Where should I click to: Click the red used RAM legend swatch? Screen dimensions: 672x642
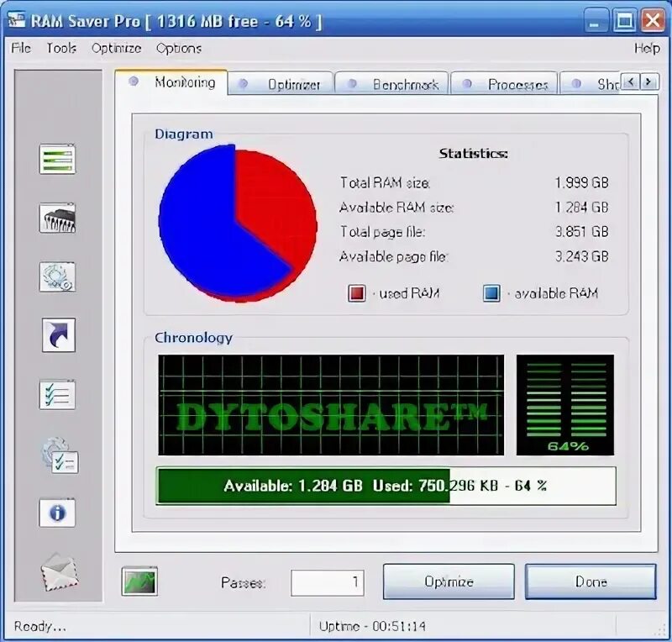[356, 293]
